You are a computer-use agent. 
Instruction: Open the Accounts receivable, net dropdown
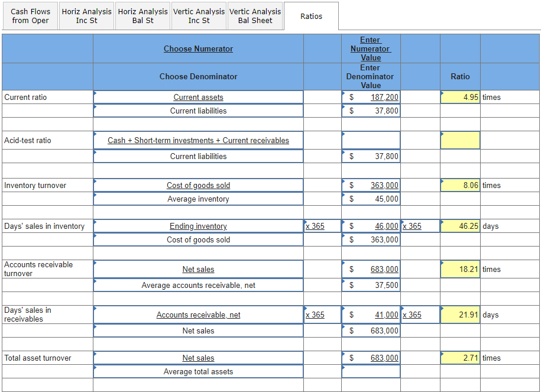tap(199, 315)
